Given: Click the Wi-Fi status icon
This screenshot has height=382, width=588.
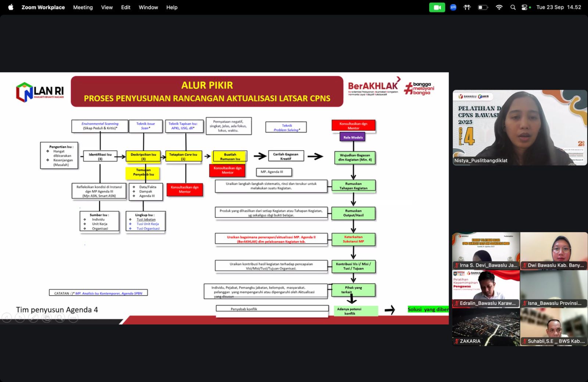Looking at the screenshot, I should [499, 7].
